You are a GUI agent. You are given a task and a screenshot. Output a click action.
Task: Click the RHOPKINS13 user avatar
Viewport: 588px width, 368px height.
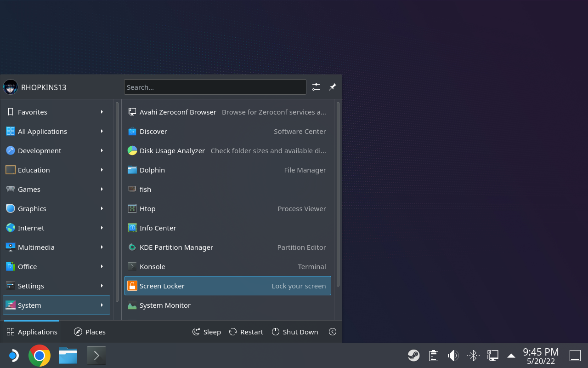pos(11,87)
